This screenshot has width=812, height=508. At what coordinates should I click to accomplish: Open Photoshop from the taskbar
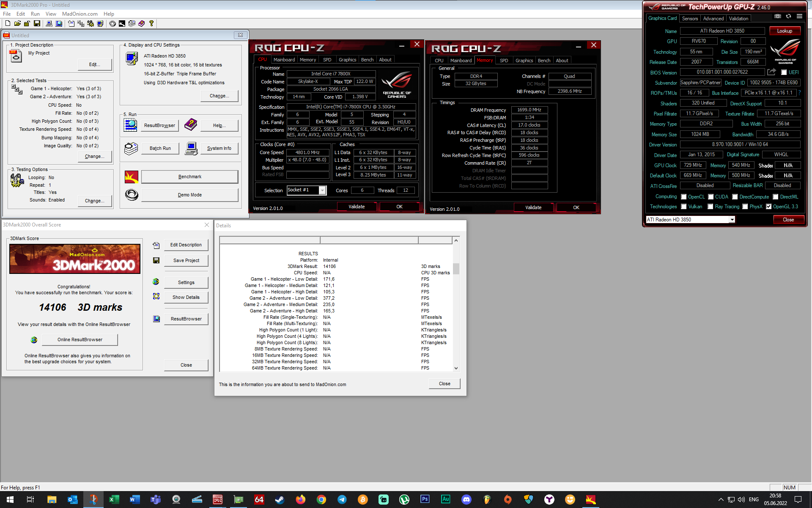click(x=425, y=500)
